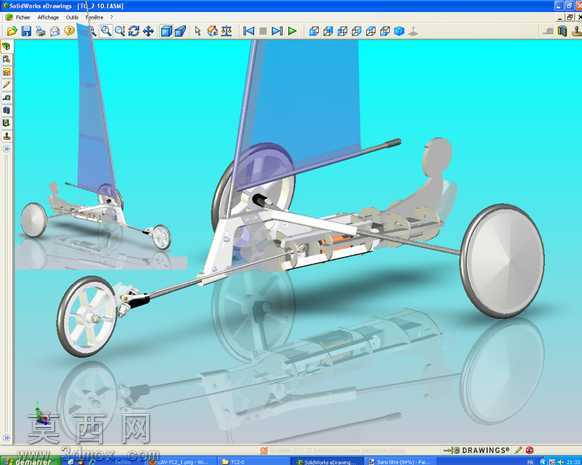Click the fifth standard view cube icon
This screenshot has height=465, width=582.
(371, 31)
